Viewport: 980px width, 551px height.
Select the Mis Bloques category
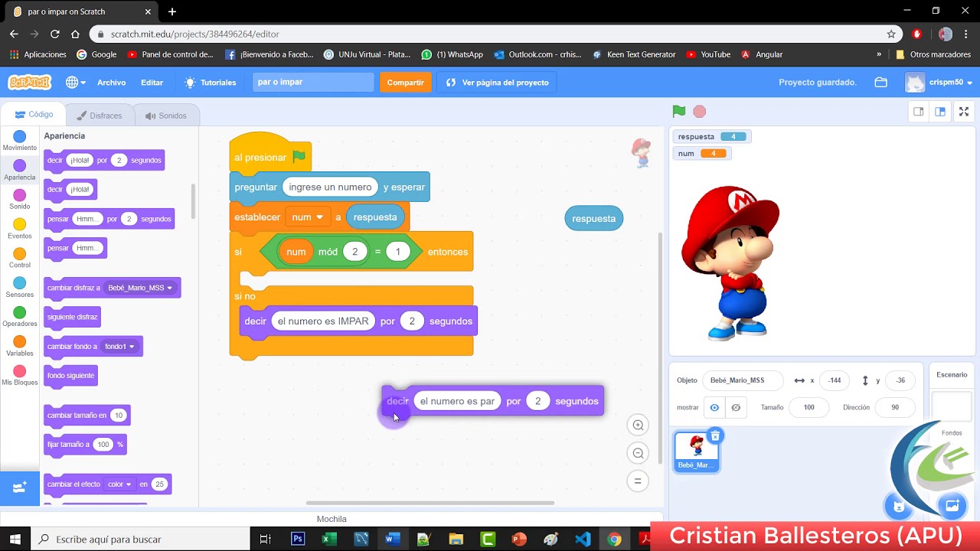click(x=20, y=376)
